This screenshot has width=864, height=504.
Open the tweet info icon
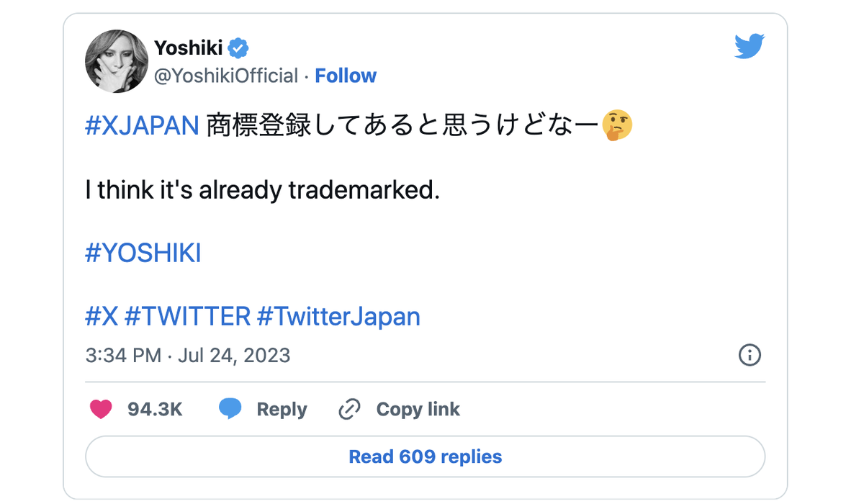[750, 355]
